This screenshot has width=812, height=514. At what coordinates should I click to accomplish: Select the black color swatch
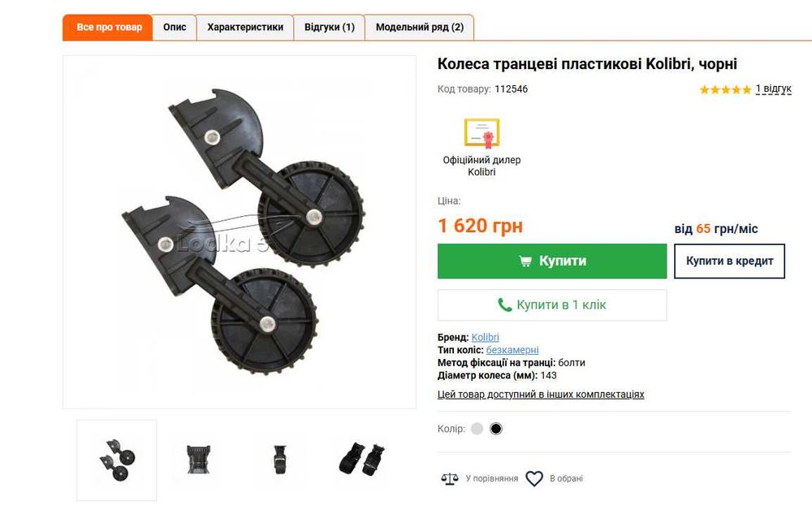(x=495, y=429)
